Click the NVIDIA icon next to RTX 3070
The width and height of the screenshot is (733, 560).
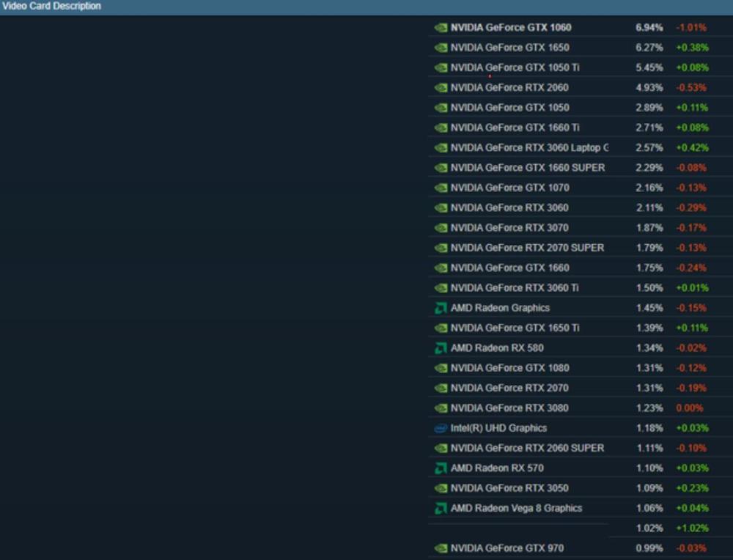click(x=441, y=228)
